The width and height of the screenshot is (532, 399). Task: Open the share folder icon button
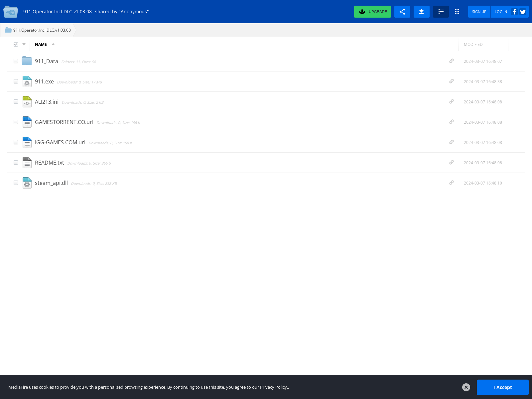pyautogui.click(x=402, y=12)
